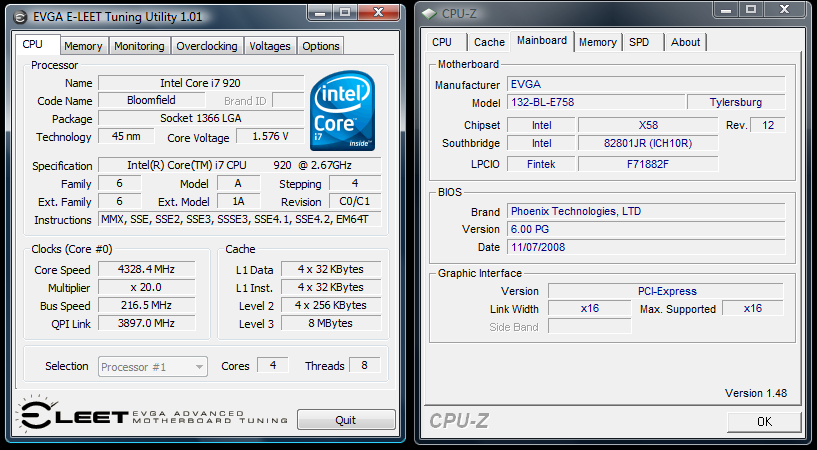Click the empty Brand ID field
Screen dimensions: 817x450
click(288, 100)
